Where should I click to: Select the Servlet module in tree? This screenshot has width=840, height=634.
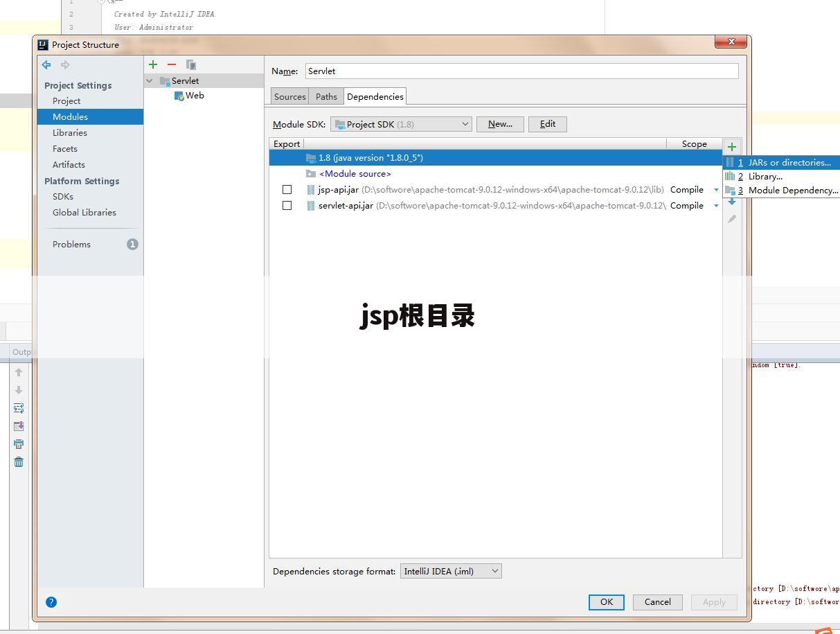(x=185, y=80)
